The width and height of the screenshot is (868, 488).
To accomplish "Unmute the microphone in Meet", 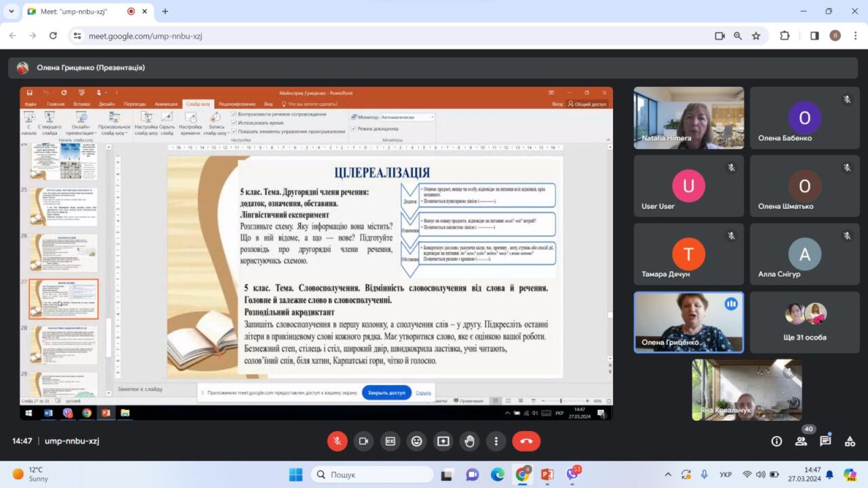I will point(337,441).
